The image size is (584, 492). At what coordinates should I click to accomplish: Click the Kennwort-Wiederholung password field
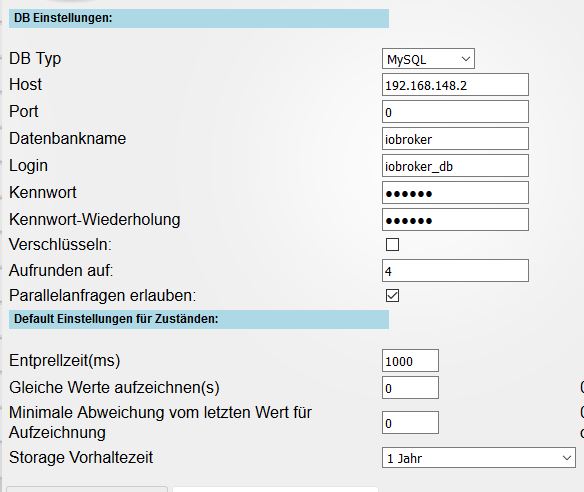[x=455, y=220]
